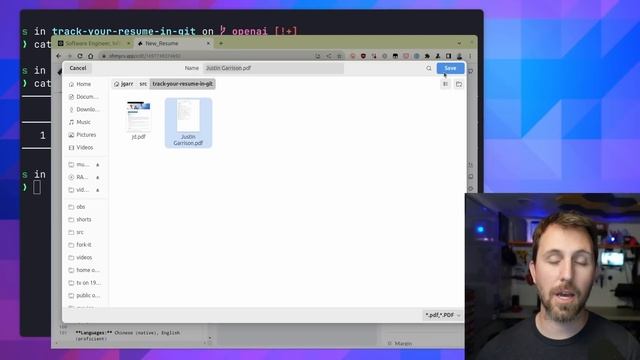Navigate to jgarr in the path bar

[124, 84]
